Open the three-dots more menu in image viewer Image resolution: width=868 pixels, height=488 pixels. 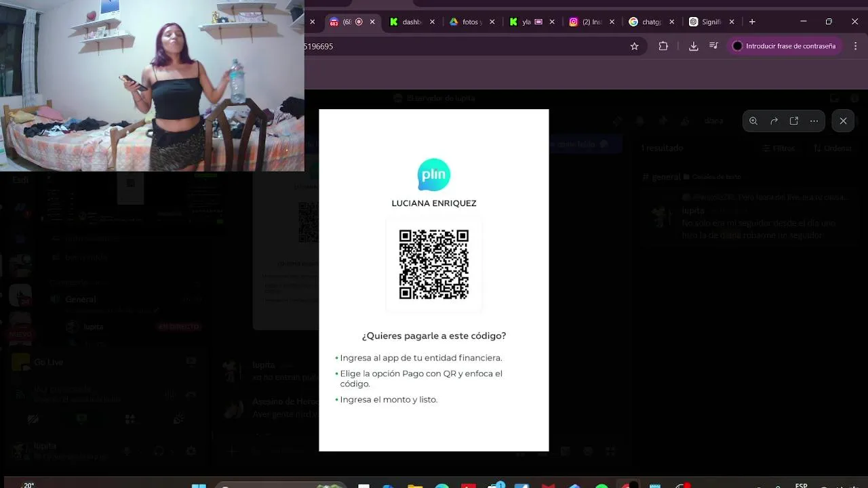tap(814, 121)
